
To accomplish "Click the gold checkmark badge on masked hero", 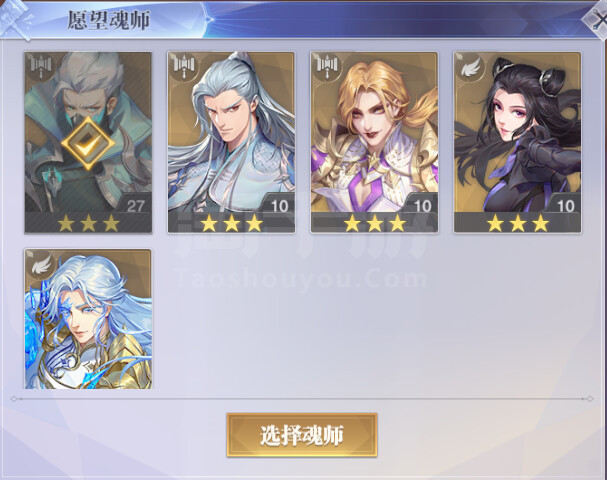I will point(88,143).
